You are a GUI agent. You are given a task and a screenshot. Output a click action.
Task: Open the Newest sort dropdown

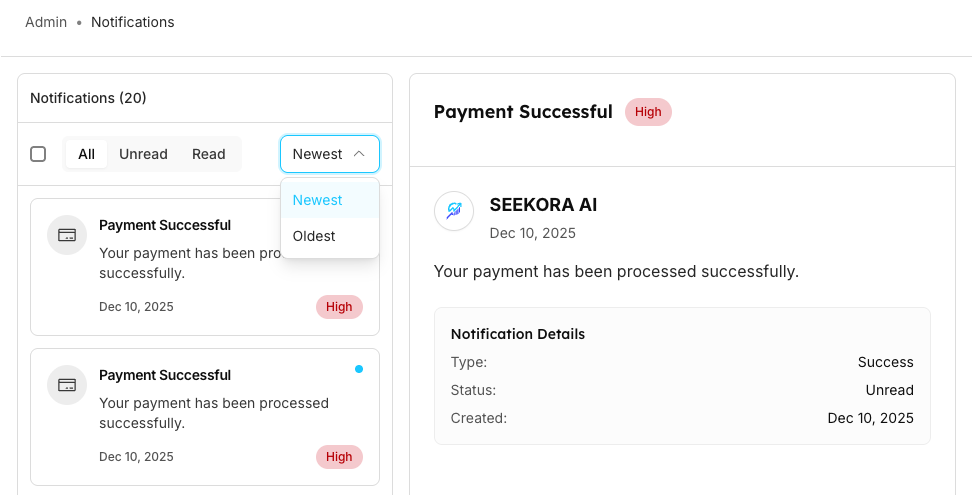329,154
